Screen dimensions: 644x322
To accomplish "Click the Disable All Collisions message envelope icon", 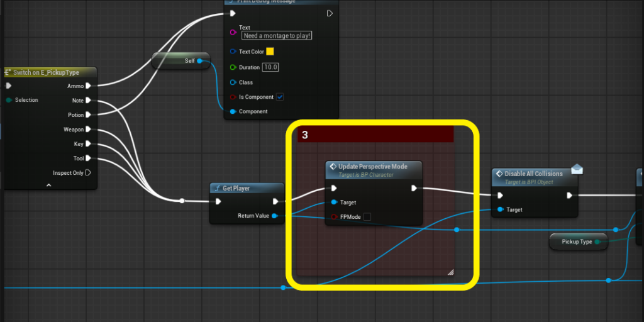I will click(x=575, y=169).
